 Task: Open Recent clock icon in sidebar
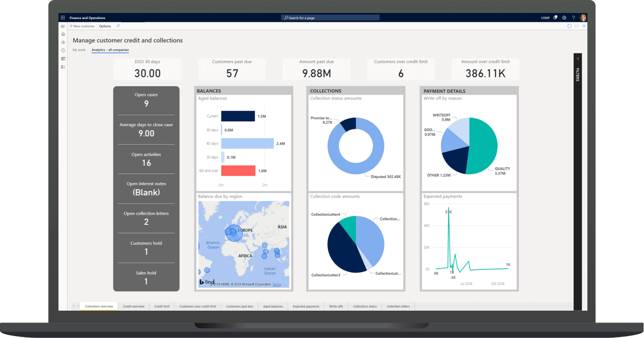(63, 50)
